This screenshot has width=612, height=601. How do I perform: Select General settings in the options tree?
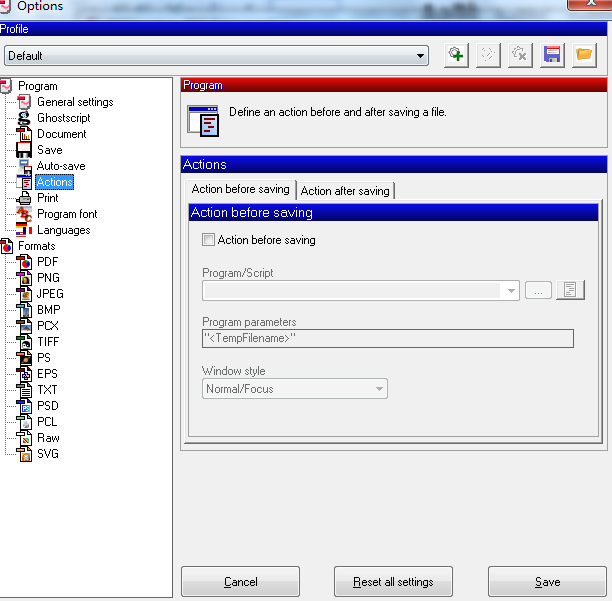tap(75, 102)
